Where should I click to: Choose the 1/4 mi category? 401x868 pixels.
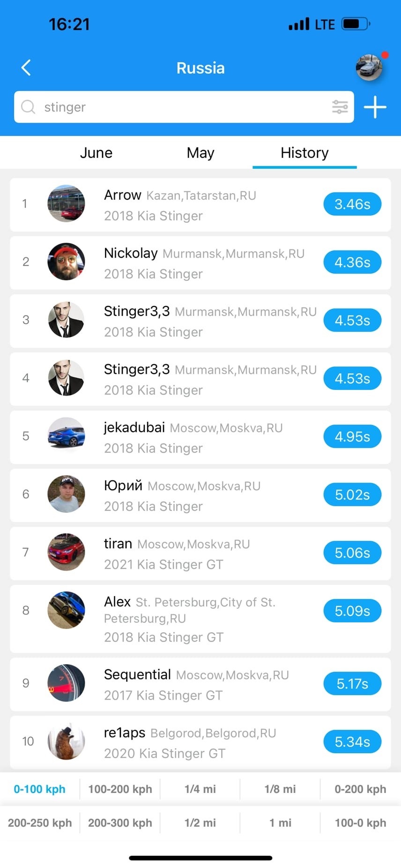coord(200,789)
